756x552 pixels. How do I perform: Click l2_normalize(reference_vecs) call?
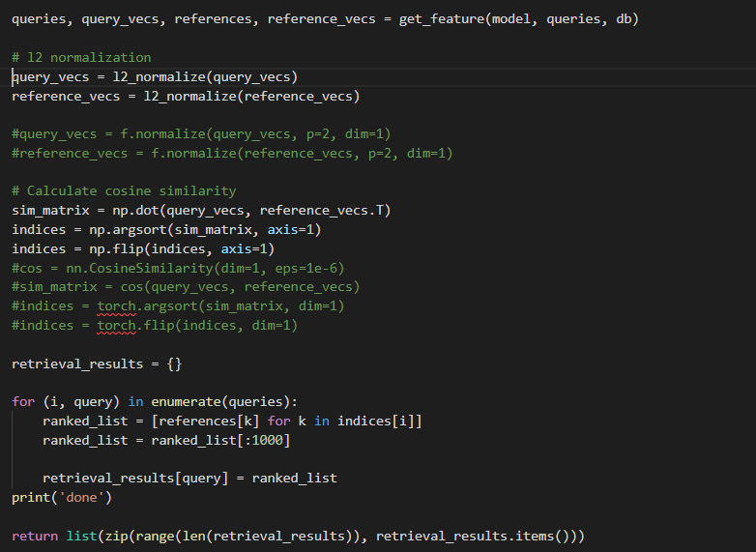click(250, 96)
